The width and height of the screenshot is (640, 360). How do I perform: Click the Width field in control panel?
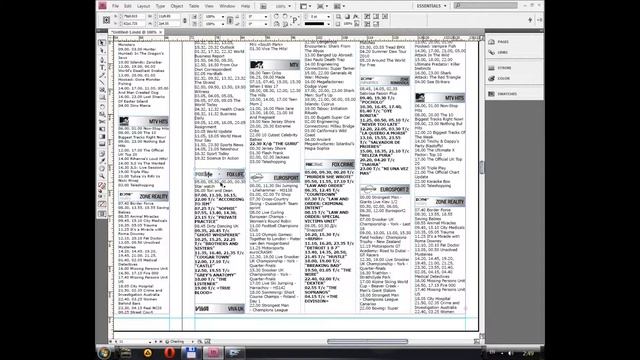(168, 17)
